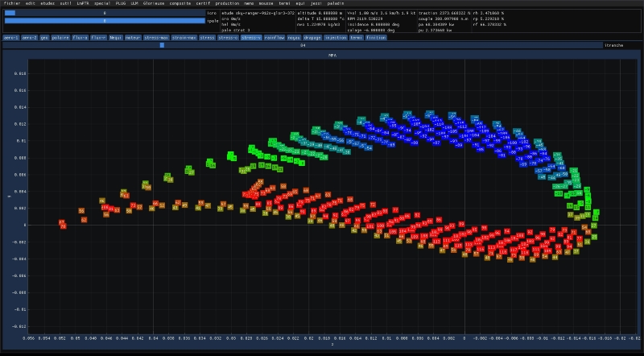Open the injection tab
This screenshot has height=356, width=644.
[336, 37]
